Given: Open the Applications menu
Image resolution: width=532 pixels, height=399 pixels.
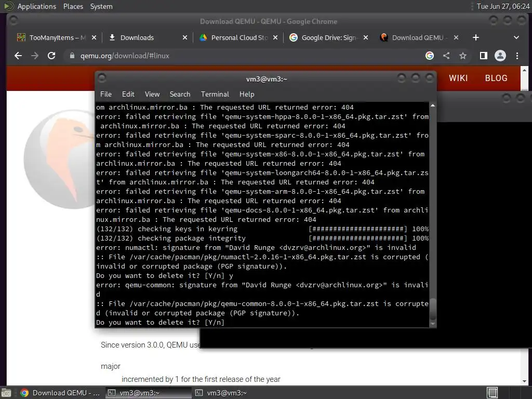Looking at the screenshot, I should [37, 6].
